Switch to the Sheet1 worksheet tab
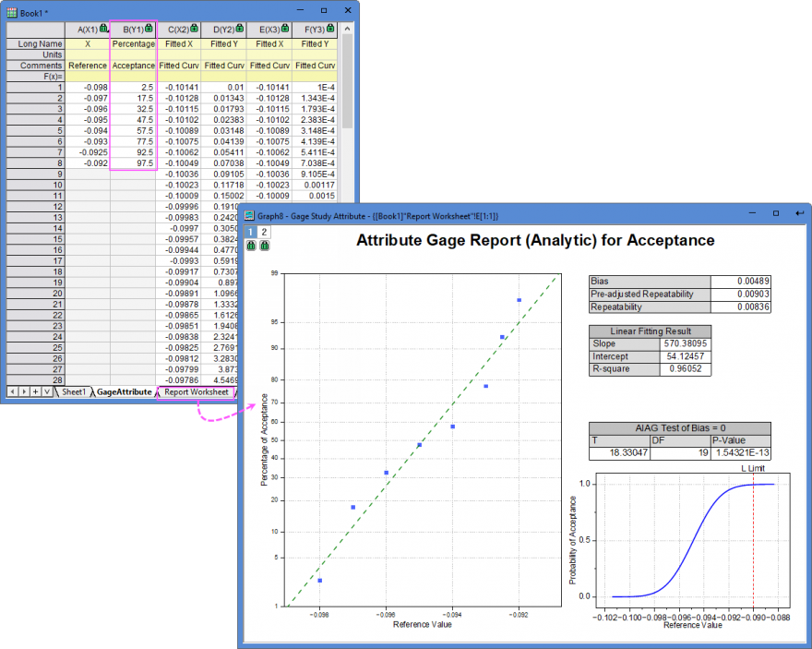Image resolution: width=812 pixels, height=649 pixels. [x=73, y=391]
